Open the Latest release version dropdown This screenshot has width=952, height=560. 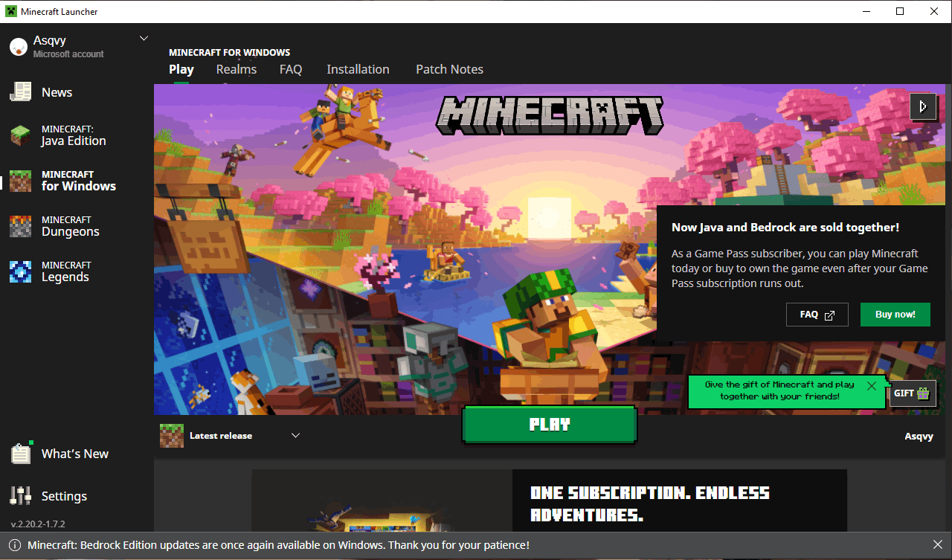coord(295,435)
